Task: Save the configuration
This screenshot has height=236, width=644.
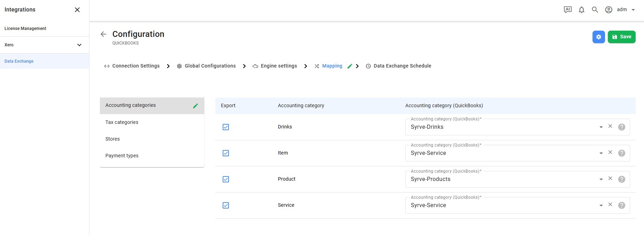Action: tap(621, 37)
